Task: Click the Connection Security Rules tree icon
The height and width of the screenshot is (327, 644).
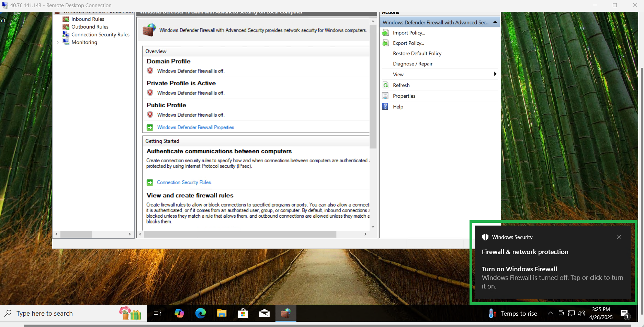Action: pos(66,34)
